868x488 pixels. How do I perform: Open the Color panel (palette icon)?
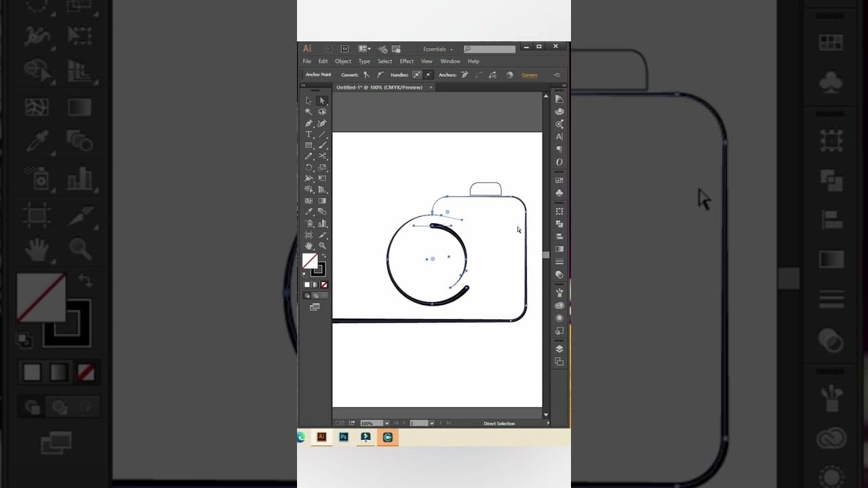pyautogui.click(x=559, y=112)
